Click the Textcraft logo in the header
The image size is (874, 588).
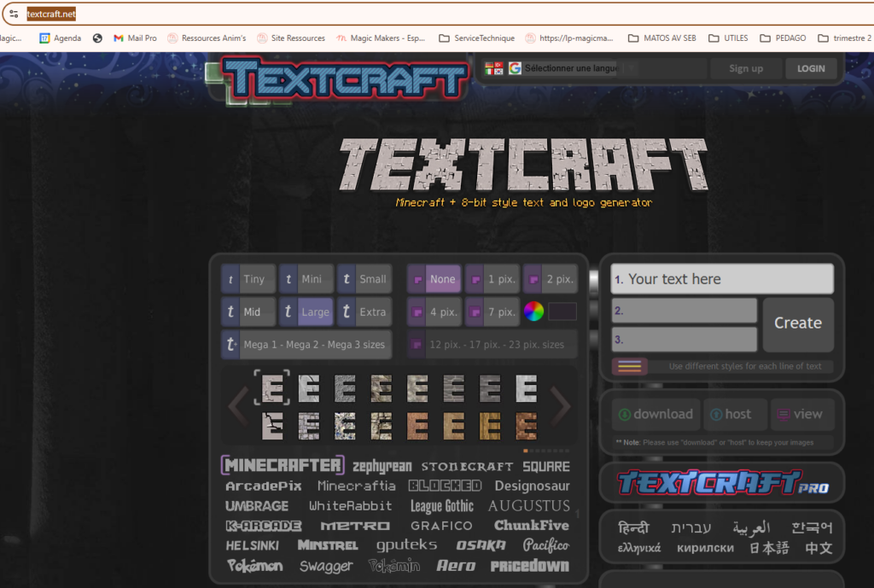(346, 79)
